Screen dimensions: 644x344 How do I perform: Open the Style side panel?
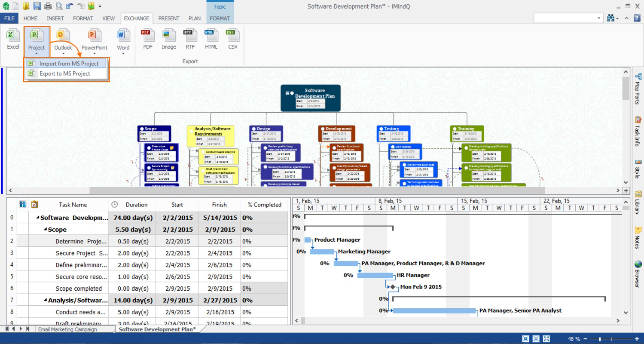click(638, 169)
